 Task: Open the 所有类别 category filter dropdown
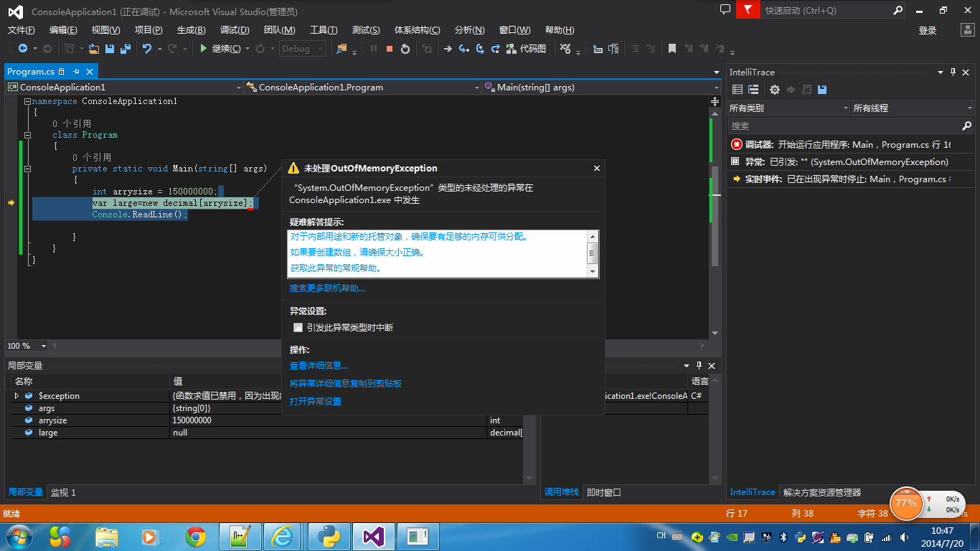[788, 108]
